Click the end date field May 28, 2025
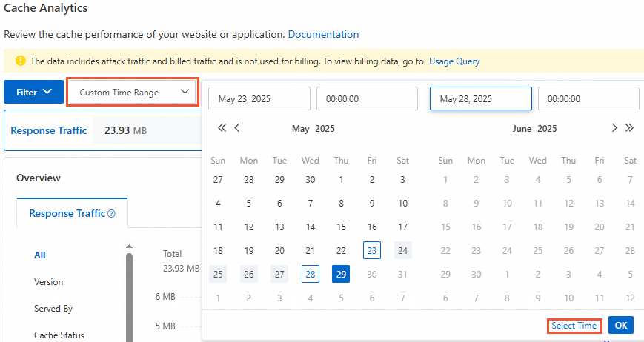The height and width of the screenshot is (342, 644). [x=480, y=98]
